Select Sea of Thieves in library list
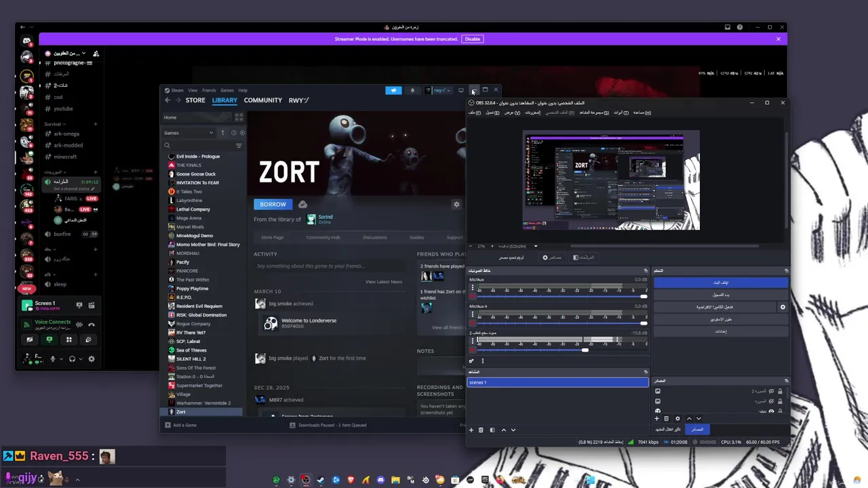Image resolution: width=868 pixels, height=488 pixels. 191,350
